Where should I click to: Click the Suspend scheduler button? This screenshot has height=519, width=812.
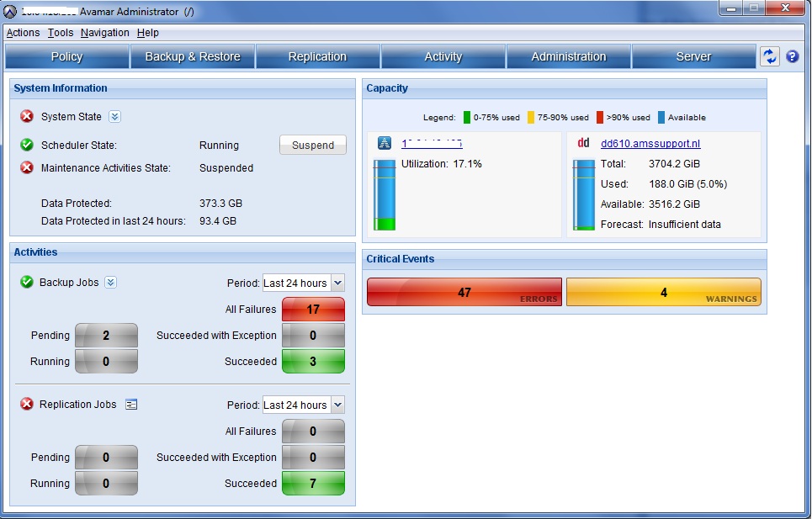[x=312, y=145]
